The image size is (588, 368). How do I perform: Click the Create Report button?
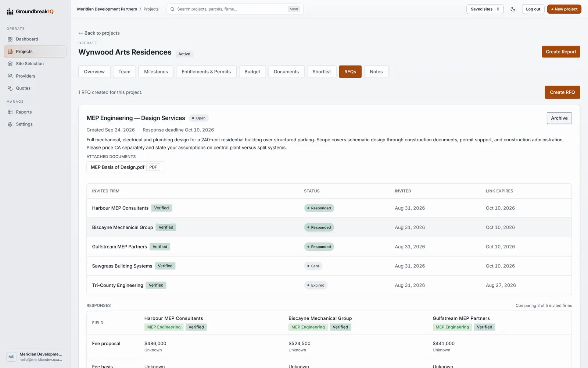(561, 52)
